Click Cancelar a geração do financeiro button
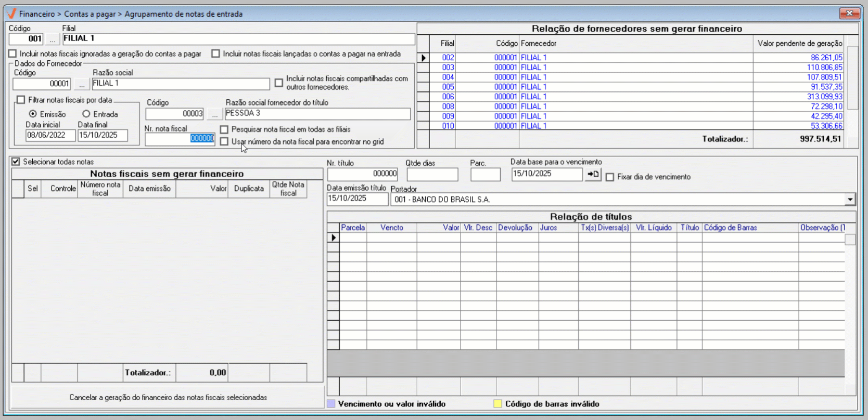The height and width of the screenshot is (420, 868). tap(168, 397)
